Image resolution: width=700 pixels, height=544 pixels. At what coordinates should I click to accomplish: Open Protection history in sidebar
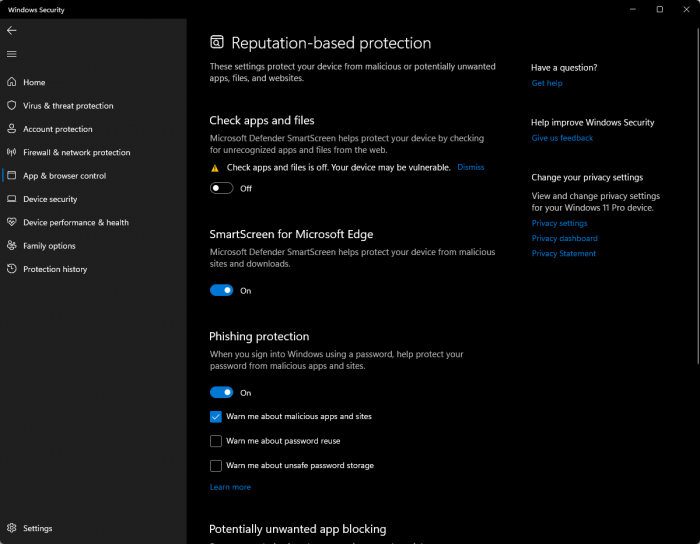pyautogui.click(x=55, y=269)
